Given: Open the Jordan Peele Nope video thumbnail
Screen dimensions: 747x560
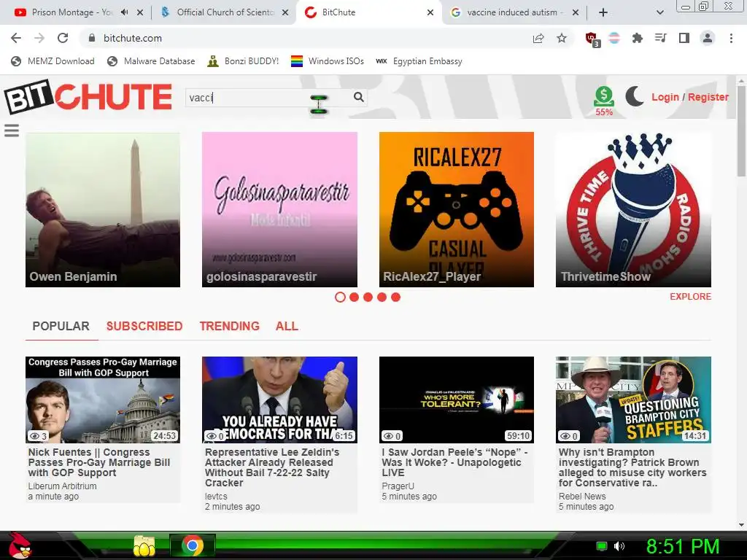Looking at the screenshot, I should [x=457, y=400].
